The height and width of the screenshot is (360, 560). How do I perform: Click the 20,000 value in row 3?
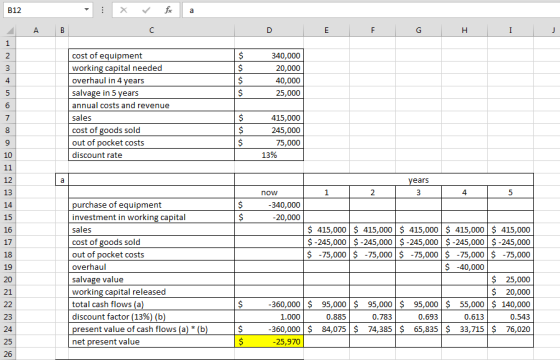pos(269,68)
